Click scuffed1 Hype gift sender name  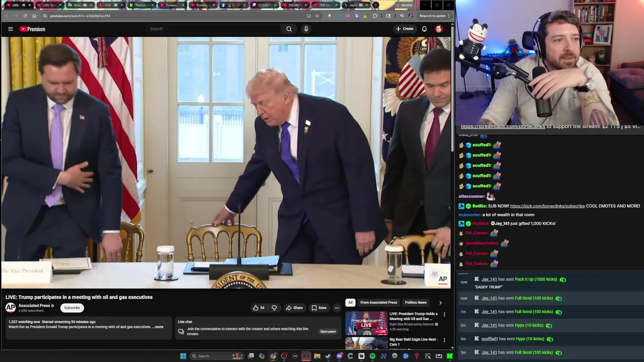point(490,339)
